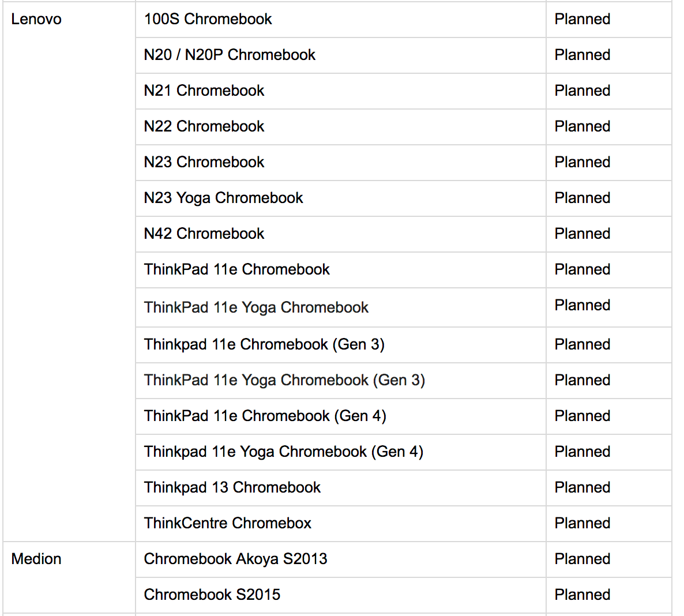
Task: Select ThinkPad 11e Yoga Chromebook (Gen 3)
Action: tap(284, 380)
